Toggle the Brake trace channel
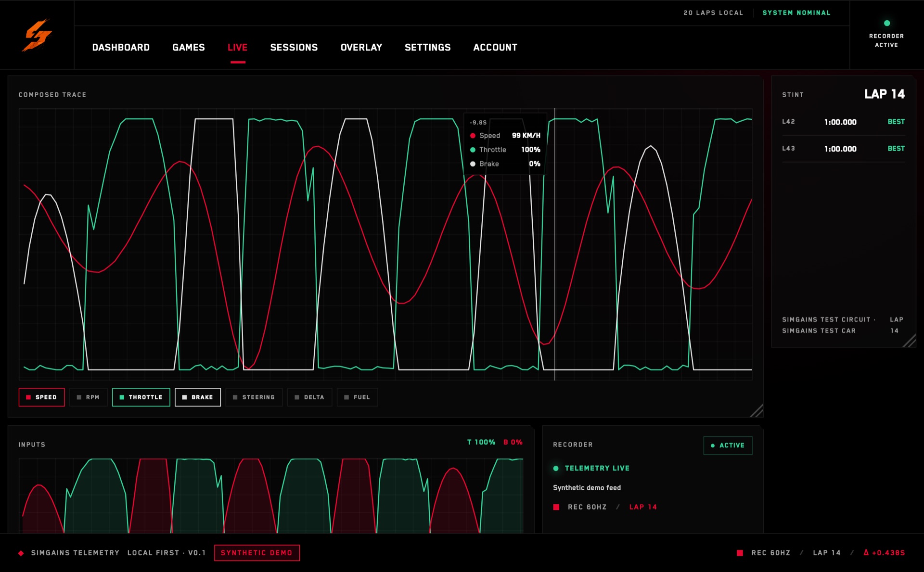The height and width of the screenshot is (572, 924). point(198,397)
